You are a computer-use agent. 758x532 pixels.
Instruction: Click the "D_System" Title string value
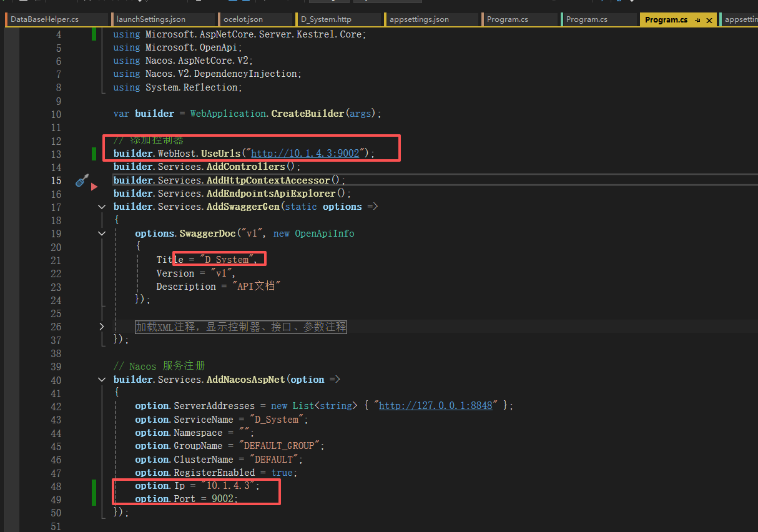[x=227, y=260]
